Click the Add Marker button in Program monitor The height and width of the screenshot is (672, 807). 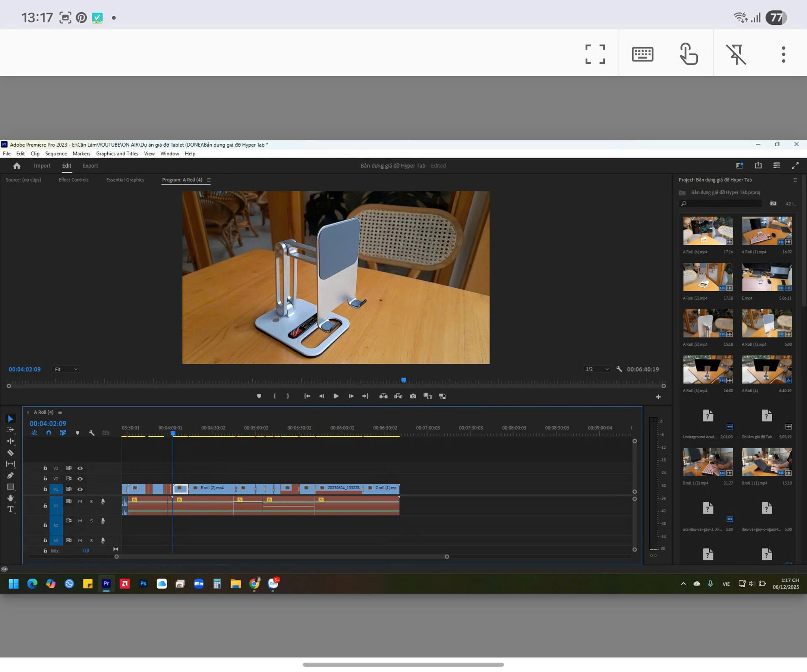click(x=259, y=396)
